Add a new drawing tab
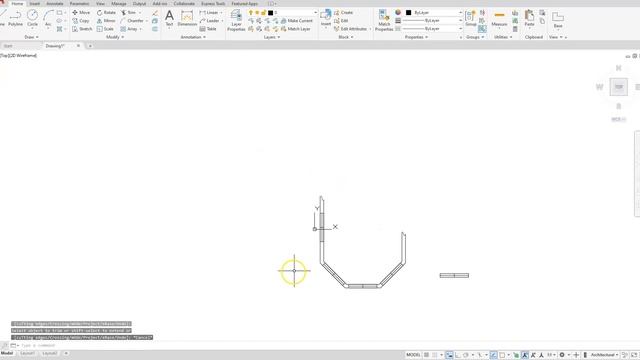This screenshot has width=640, height=360. pos(90,46)
